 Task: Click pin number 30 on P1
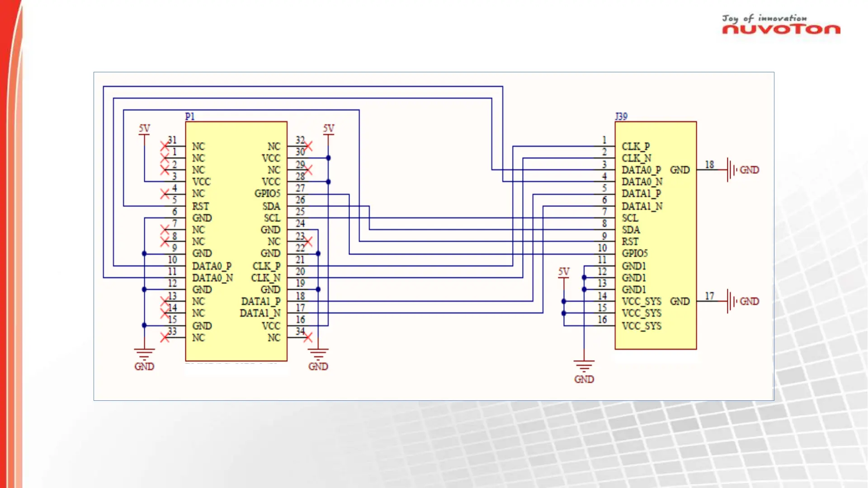300,152
